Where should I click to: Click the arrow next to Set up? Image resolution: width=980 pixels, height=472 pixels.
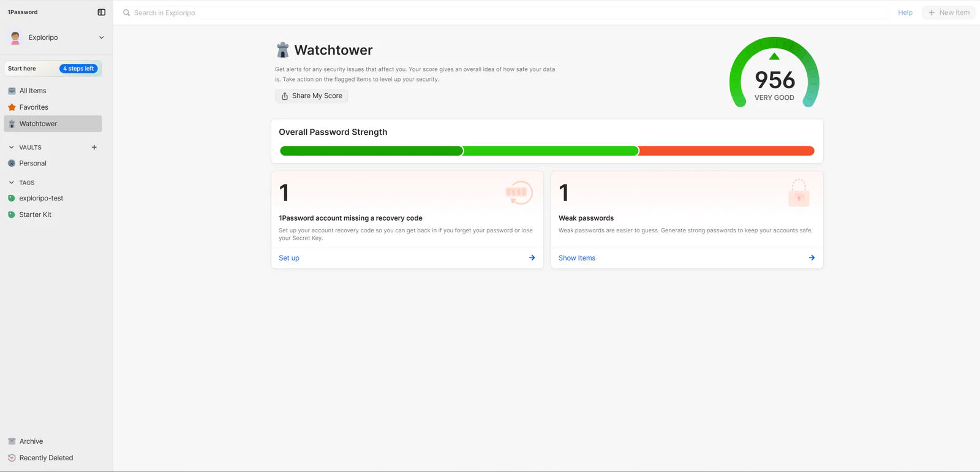click(x=532, y=258)
